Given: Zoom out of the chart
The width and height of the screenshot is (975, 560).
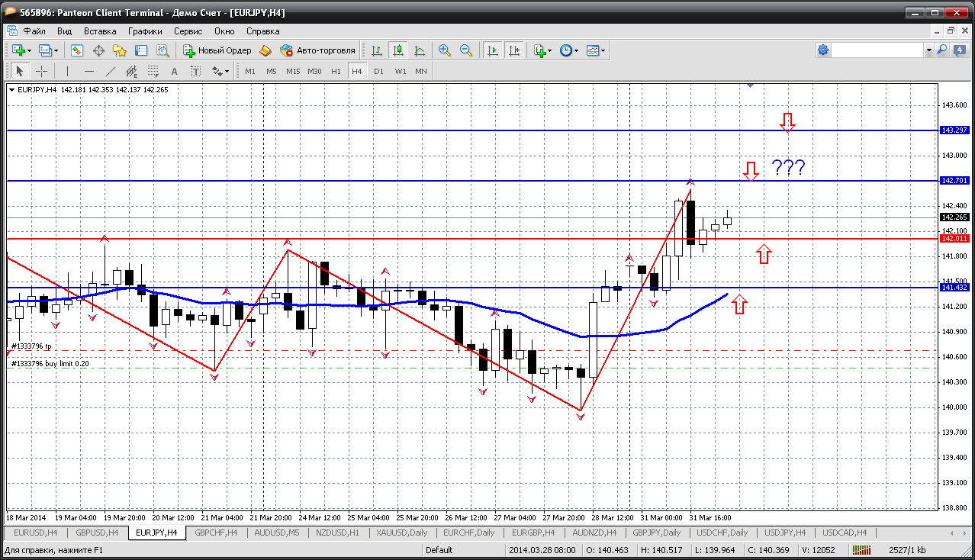Looking at the screenshot, I should point(466,50).
